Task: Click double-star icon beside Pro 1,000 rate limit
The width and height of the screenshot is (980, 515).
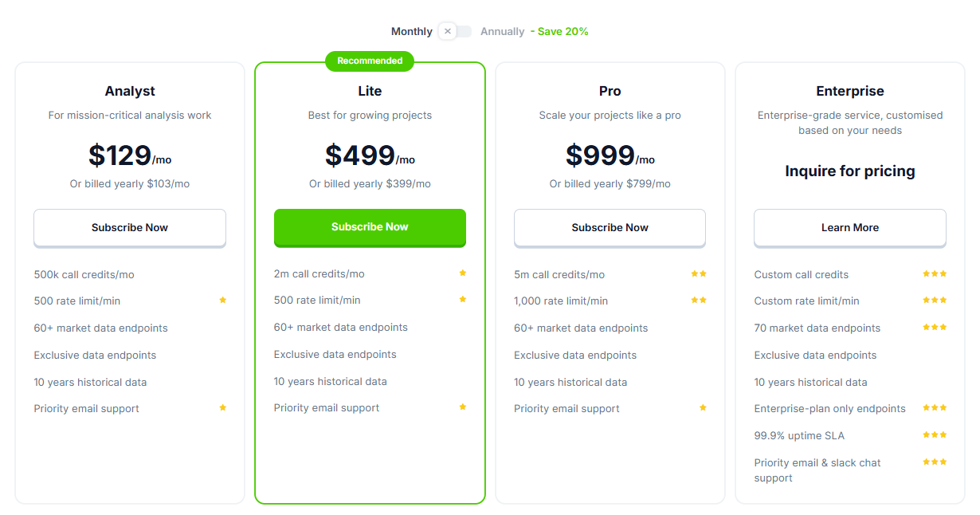Action: pyautogui.click(x=699, y=301)
